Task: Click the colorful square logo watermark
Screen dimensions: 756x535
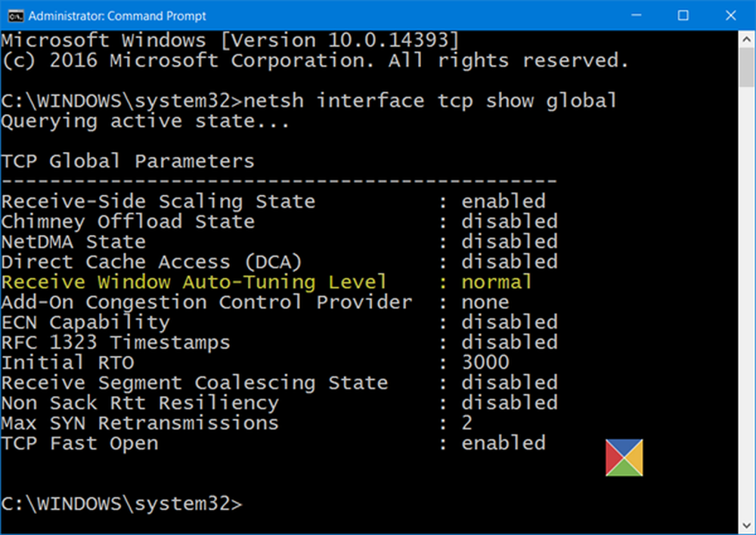Action: (624, 458)
